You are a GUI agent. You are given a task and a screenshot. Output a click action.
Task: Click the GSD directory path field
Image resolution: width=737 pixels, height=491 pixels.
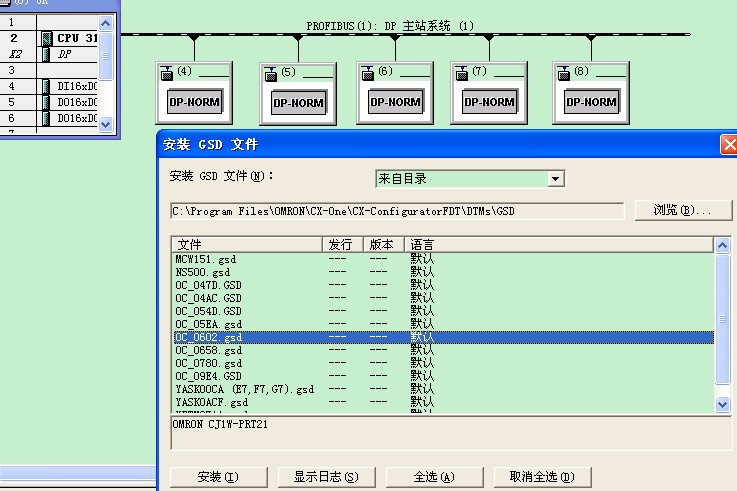[398, 211]
